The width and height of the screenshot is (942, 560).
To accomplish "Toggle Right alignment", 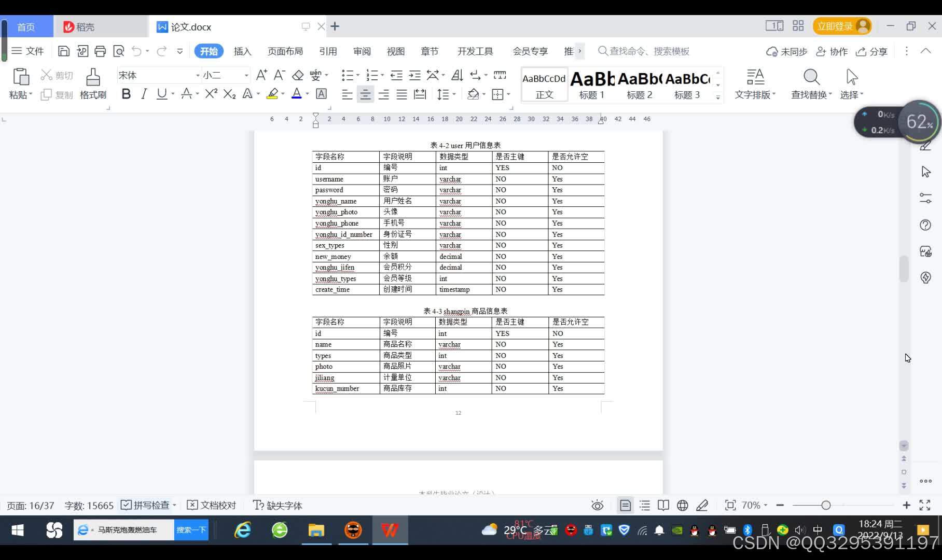I will click(383, 94).
